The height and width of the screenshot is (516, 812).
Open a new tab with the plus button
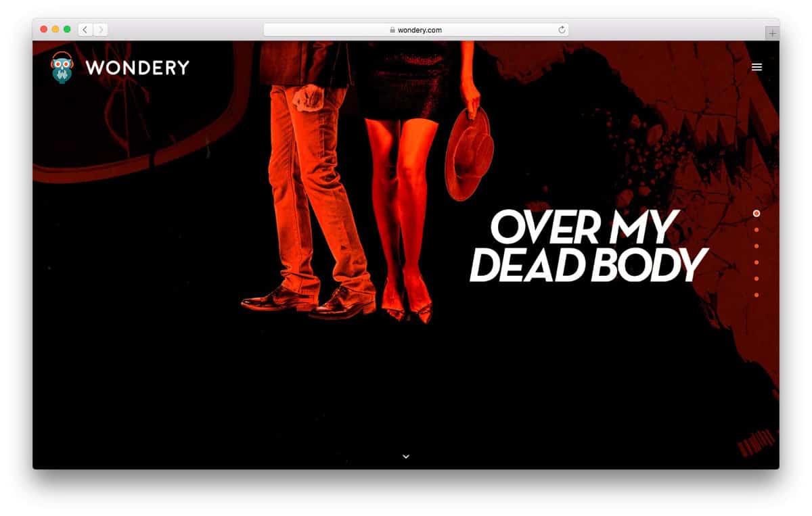tap(772, 33)
